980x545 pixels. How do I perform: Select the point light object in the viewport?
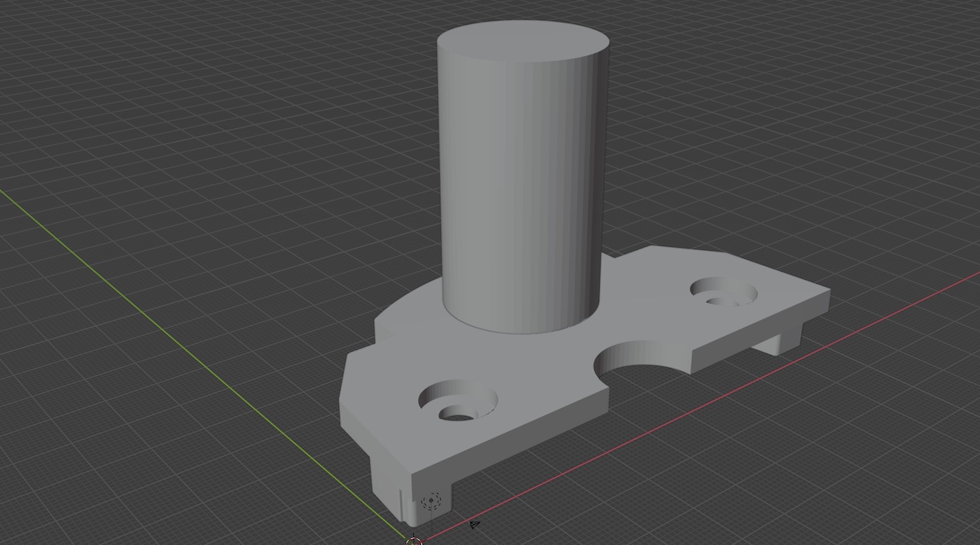pos(432,502)
